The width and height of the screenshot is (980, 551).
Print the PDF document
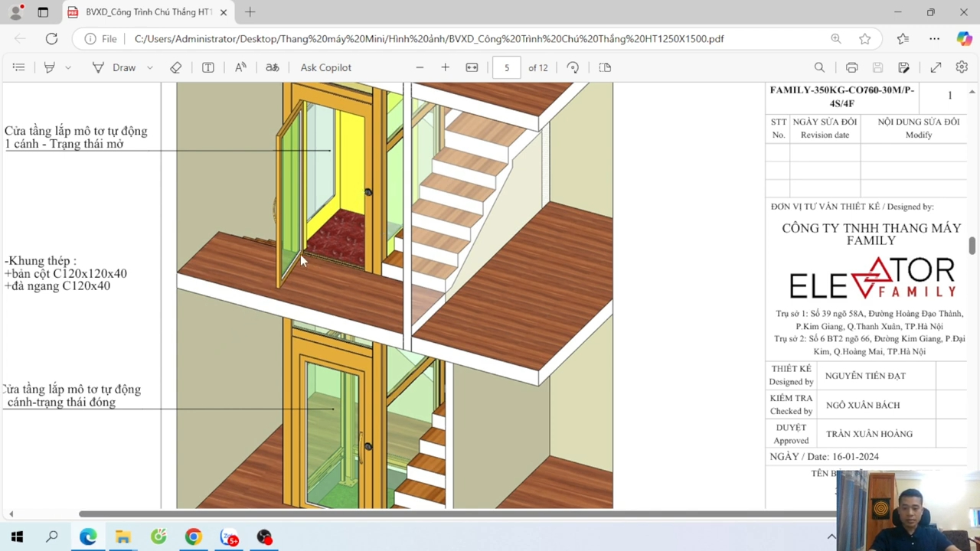point(851,67)
